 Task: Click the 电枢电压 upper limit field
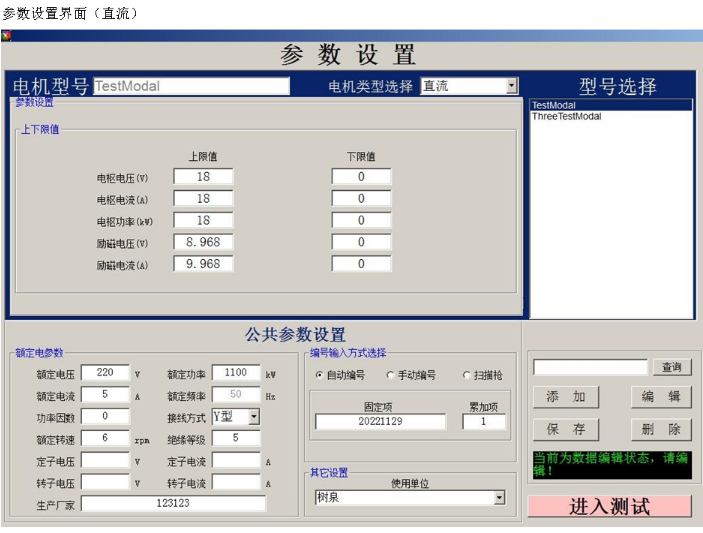pyautogui.click(x=203, y=177)
